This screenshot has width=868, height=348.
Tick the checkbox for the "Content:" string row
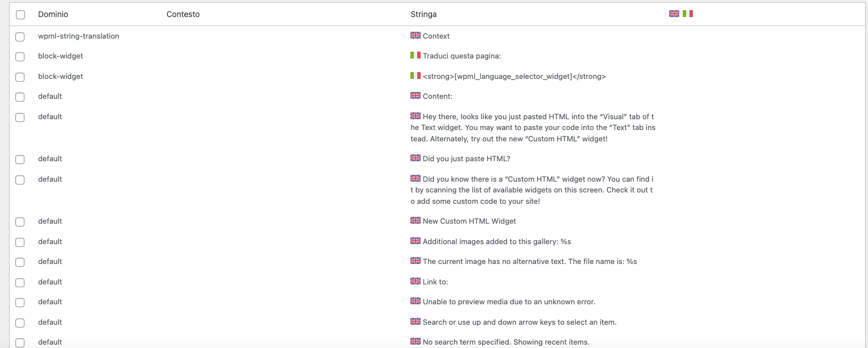[20, 97]
